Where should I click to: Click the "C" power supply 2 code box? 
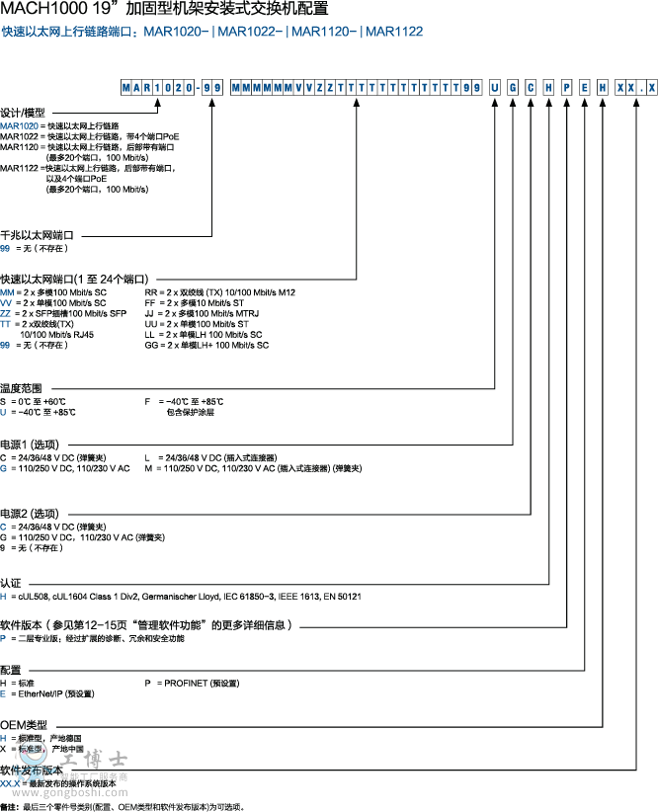click(x=531, y=88)
